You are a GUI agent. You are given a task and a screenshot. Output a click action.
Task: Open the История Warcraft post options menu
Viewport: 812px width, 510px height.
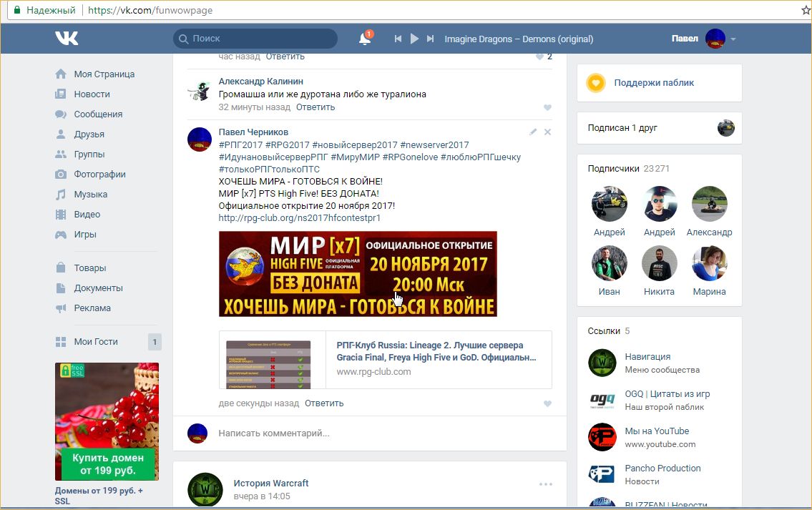(546, 484)
